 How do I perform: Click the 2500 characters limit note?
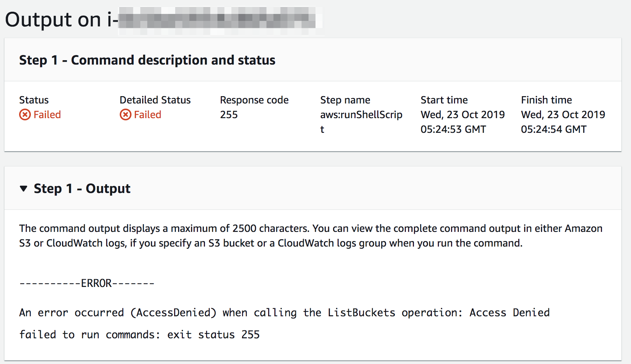pyautogui.click(x=311, y=236)
